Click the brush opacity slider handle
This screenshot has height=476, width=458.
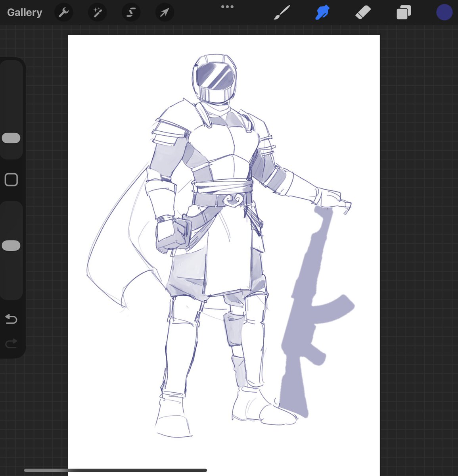(x=11, y=246)
